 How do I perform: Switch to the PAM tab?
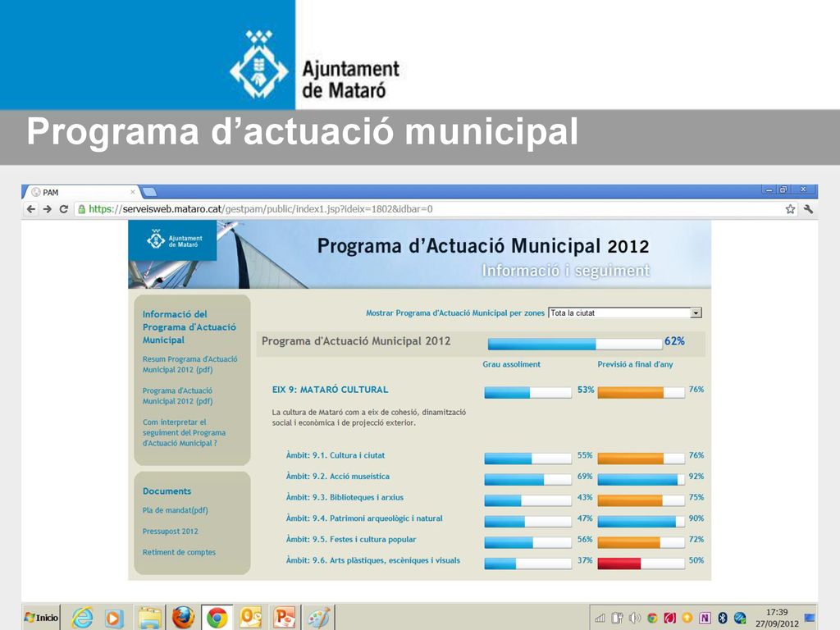point(81,192)
